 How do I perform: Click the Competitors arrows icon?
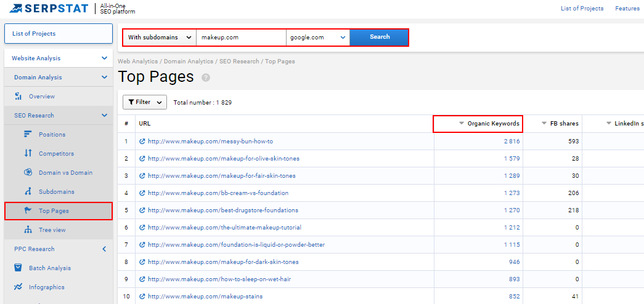point(28,153)
